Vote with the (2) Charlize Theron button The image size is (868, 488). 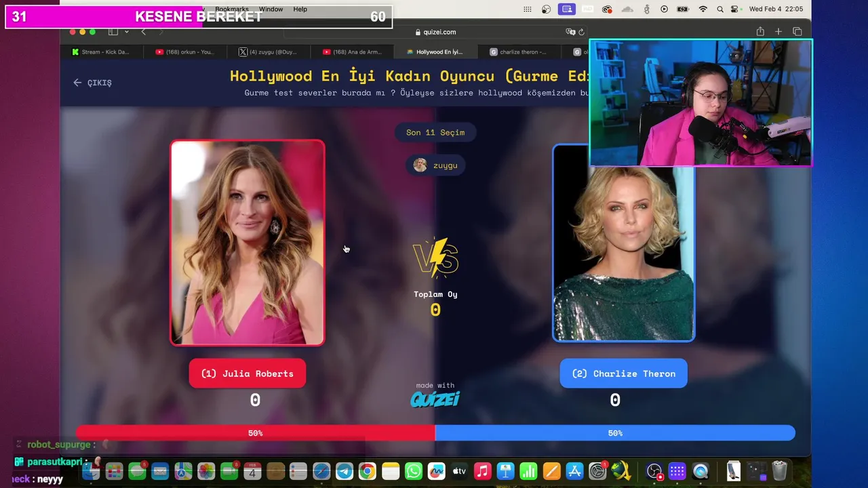623,373
